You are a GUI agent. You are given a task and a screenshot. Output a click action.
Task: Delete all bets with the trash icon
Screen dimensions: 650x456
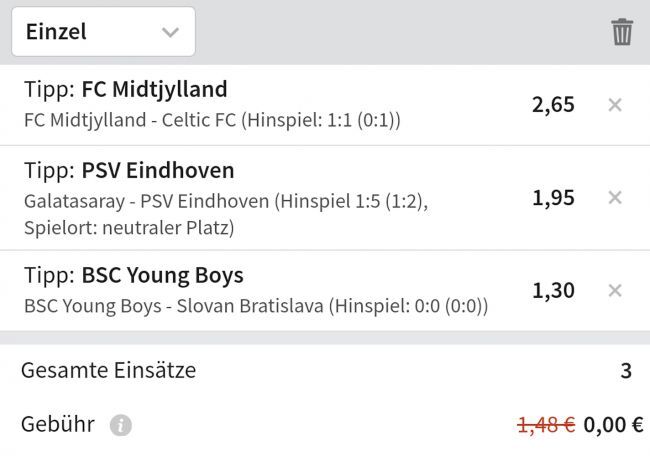(x=622, y=32)
